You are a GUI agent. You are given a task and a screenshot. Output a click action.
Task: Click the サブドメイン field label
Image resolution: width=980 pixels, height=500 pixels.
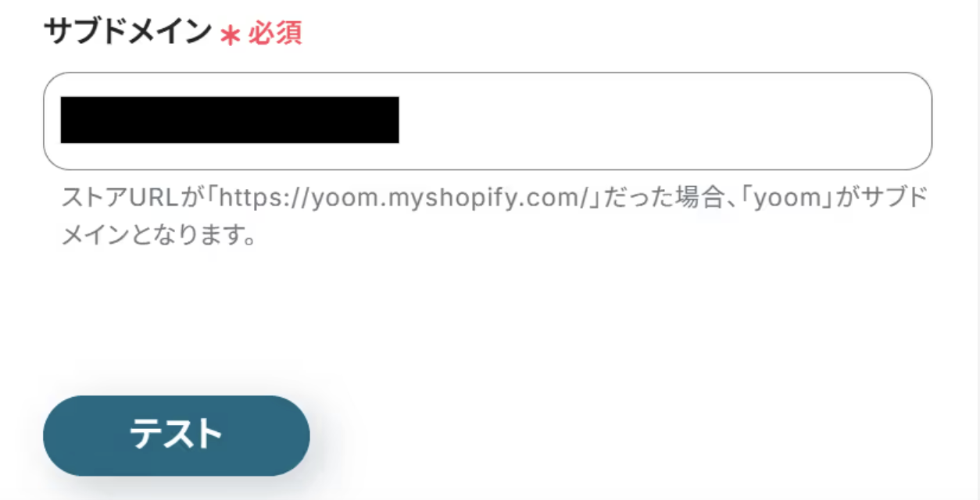(x=127, y=33)
